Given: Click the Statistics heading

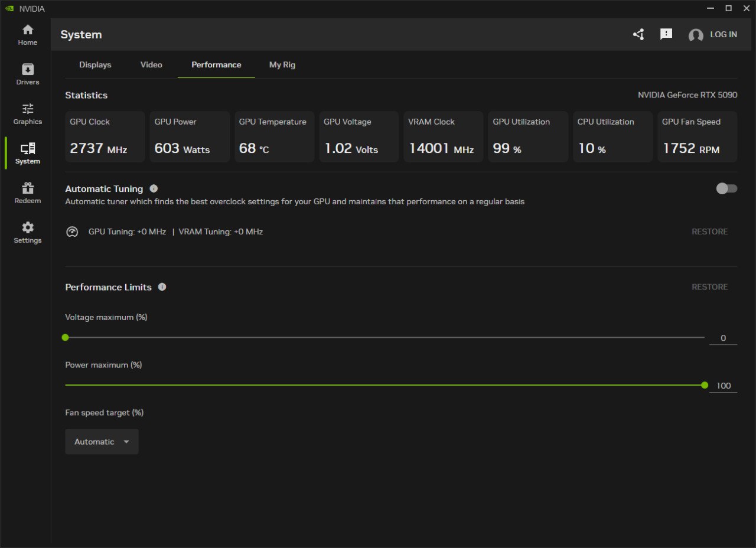Looking at the screenshot, I should [x=86, y=95].
